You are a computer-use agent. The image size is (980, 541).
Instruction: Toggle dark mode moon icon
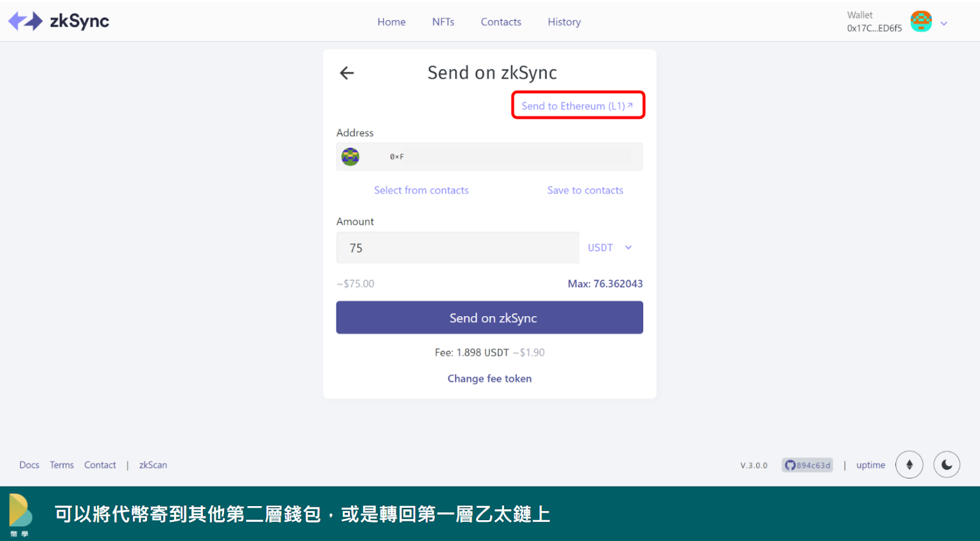[x=946, y=464]
